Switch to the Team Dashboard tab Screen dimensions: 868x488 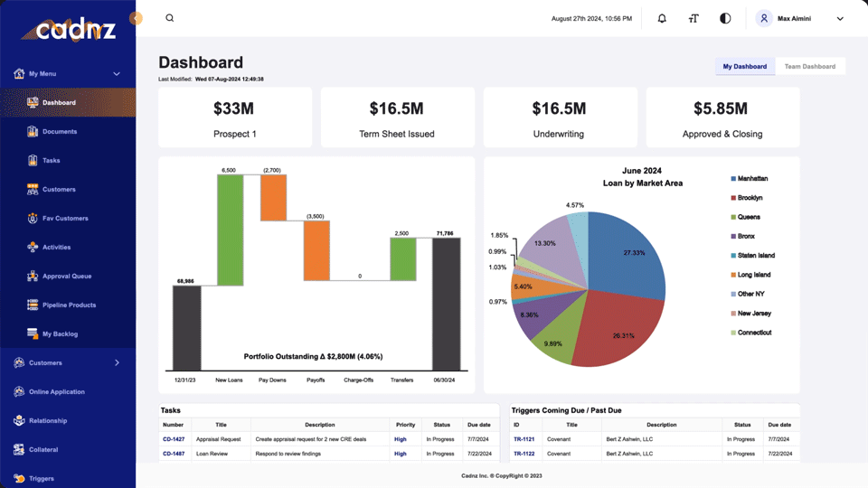click(809, 66)
